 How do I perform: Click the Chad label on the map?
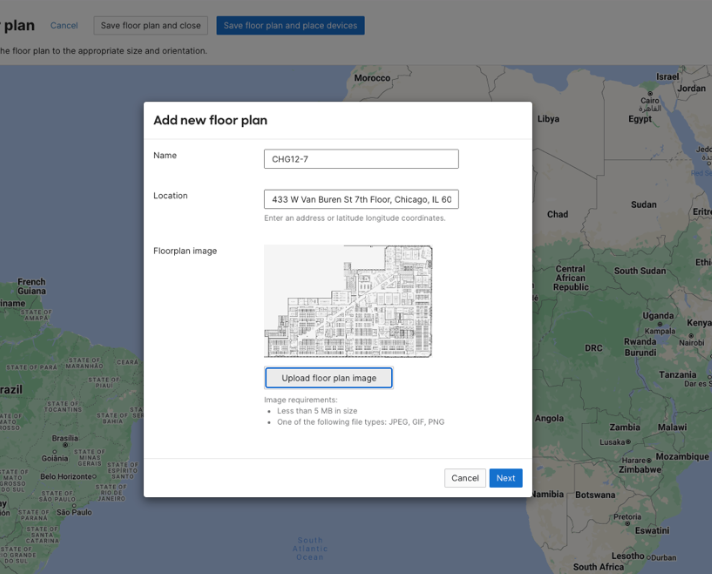click(557, 214)
